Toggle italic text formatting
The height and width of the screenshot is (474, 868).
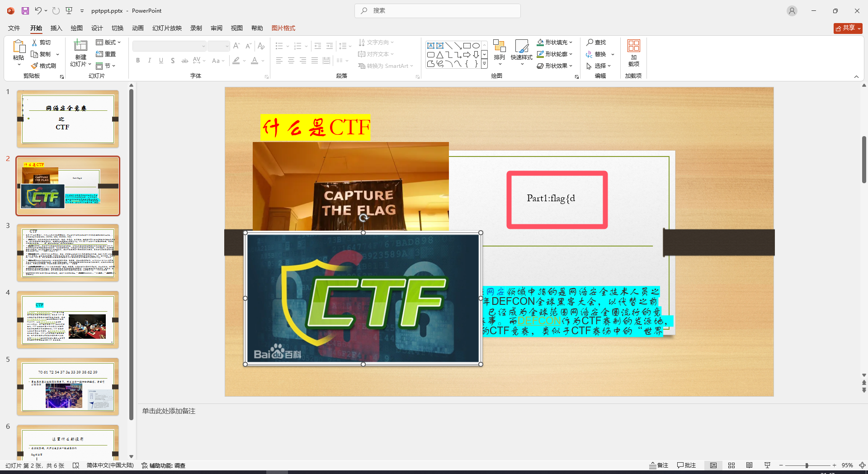[150, 61]
